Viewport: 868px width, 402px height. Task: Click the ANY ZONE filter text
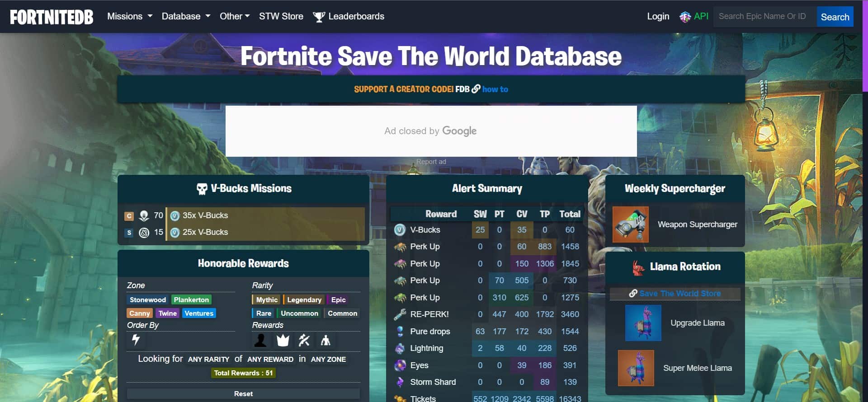tap(328, 360)
